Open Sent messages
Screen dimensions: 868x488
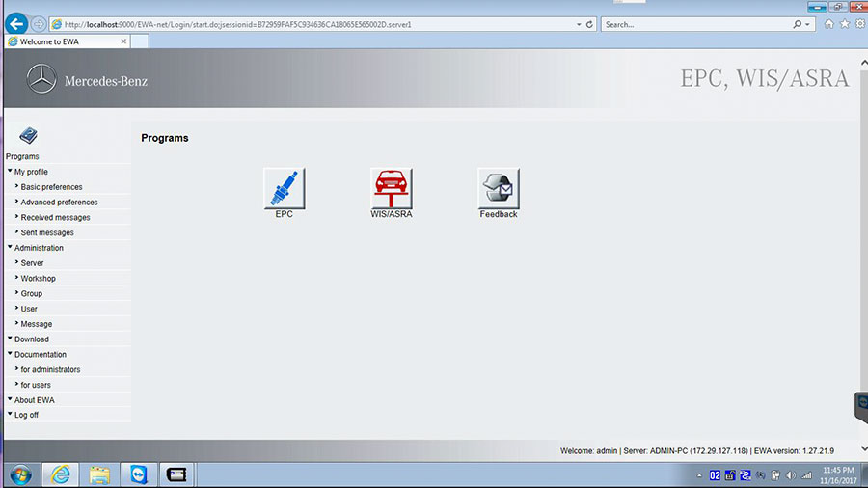point(47,232)
